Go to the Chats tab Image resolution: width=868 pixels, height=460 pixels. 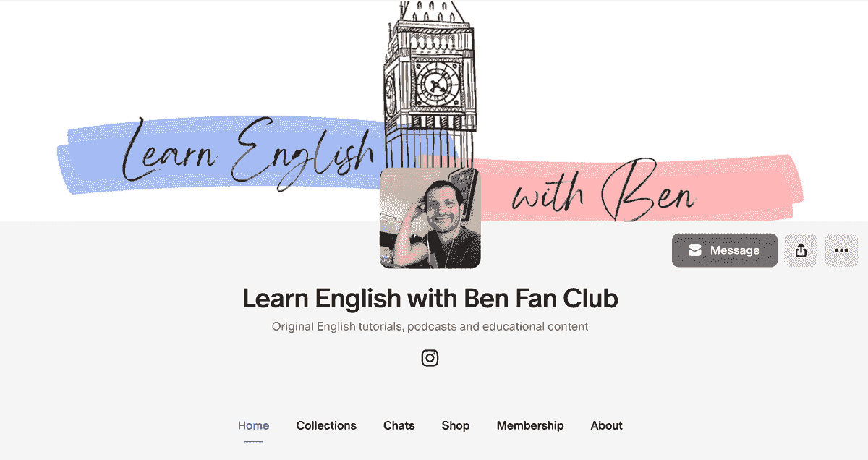(399, 425)
